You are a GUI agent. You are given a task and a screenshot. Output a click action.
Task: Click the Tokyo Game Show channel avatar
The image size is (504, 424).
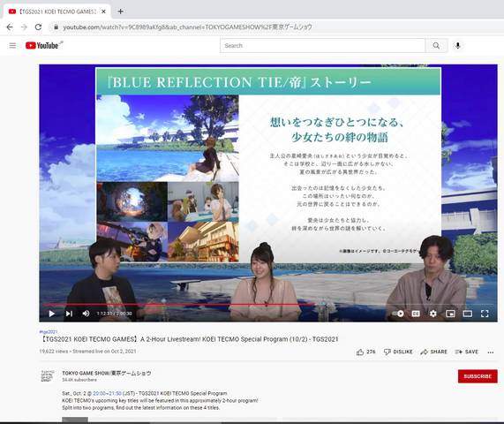48,375
